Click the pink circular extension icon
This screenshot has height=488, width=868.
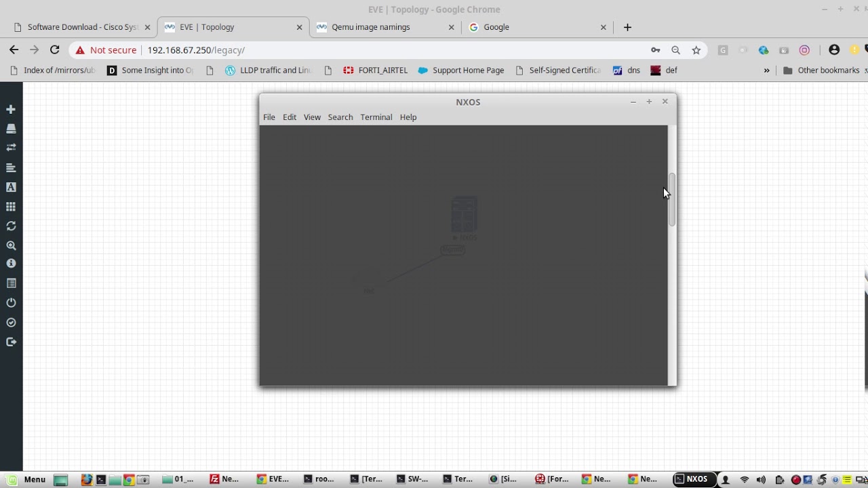(804, 50)
